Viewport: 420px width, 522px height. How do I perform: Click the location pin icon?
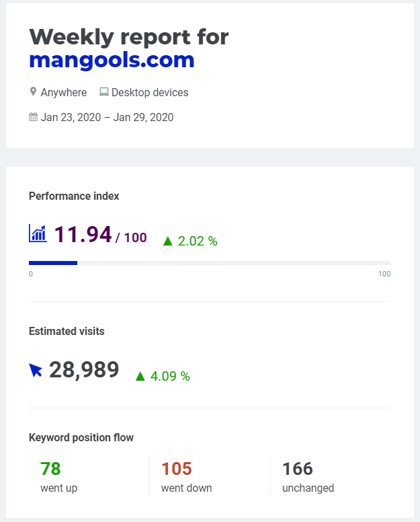click(x=33, y=91)
